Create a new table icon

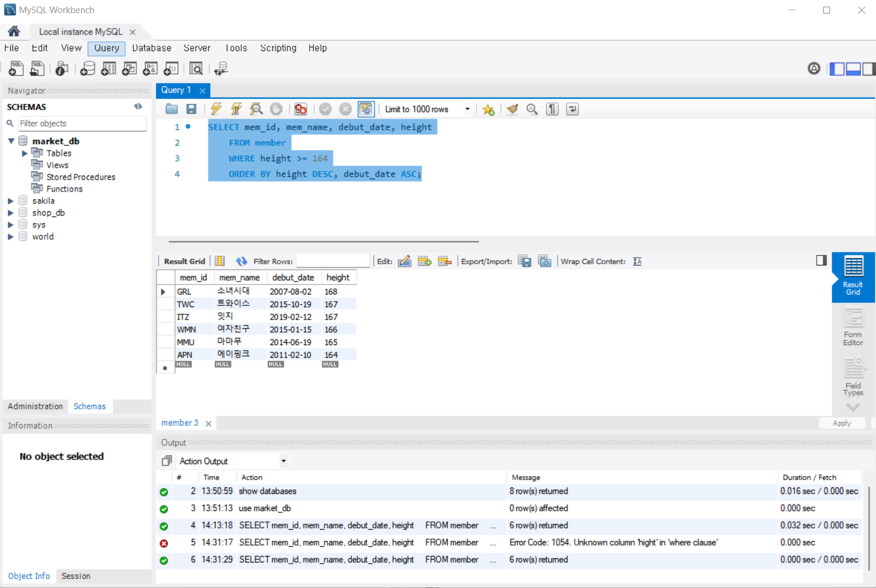coord(108,69)
